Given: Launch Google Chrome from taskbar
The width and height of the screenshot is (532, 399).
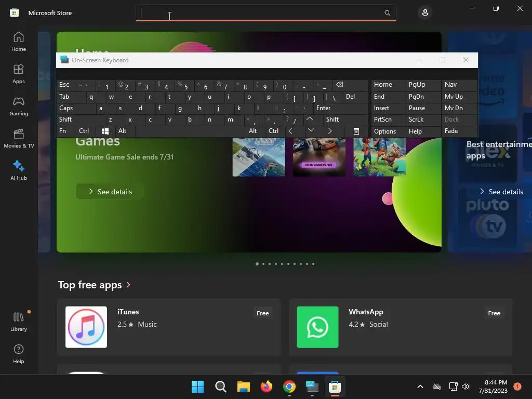Looking at the screenshot, I should [x=289, y=387].
